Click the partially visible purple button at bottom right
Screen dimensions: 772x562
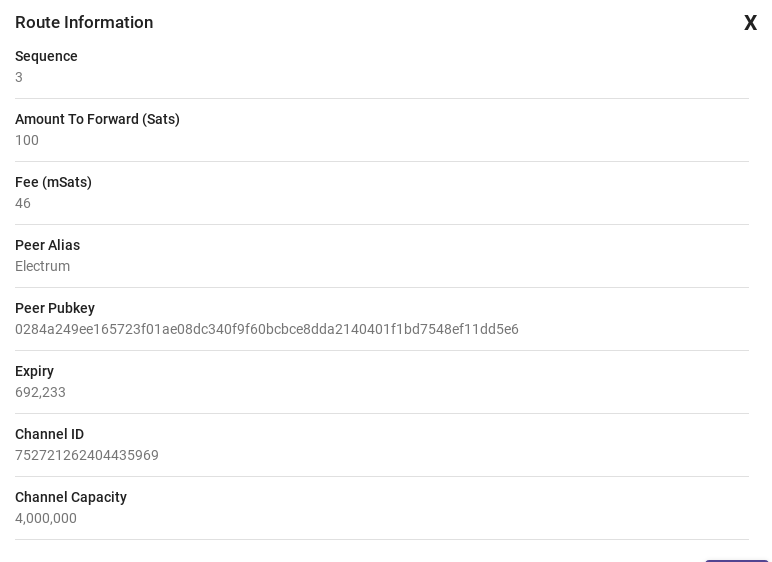(737, 561)
